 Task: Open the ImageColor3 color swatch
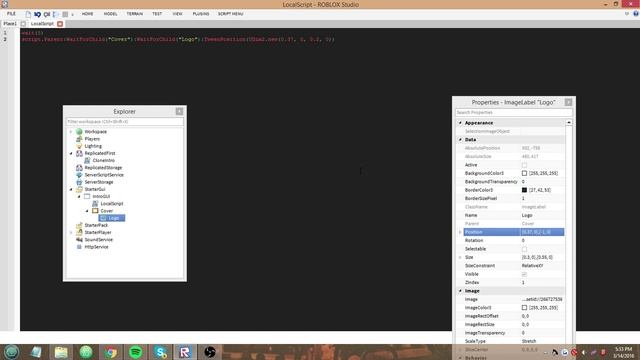click(x=524, y=308)
